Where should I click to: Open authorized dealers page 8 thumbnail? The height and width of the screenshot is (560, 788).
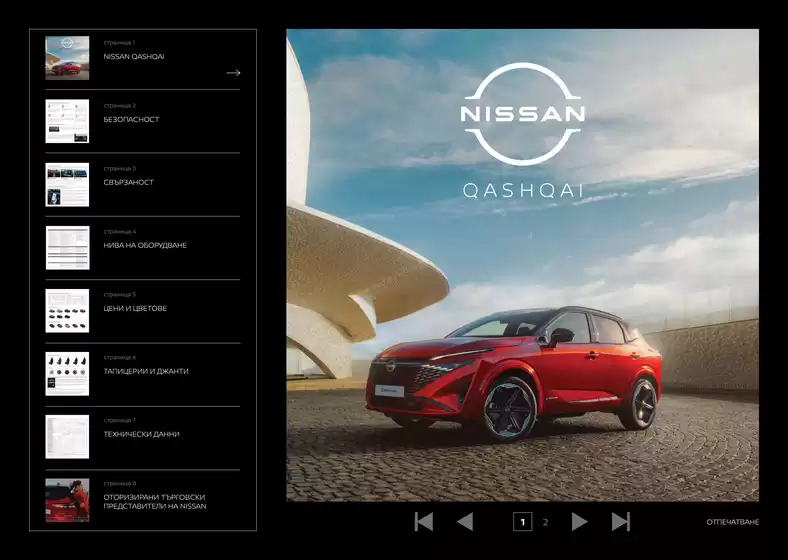(67, 500)
